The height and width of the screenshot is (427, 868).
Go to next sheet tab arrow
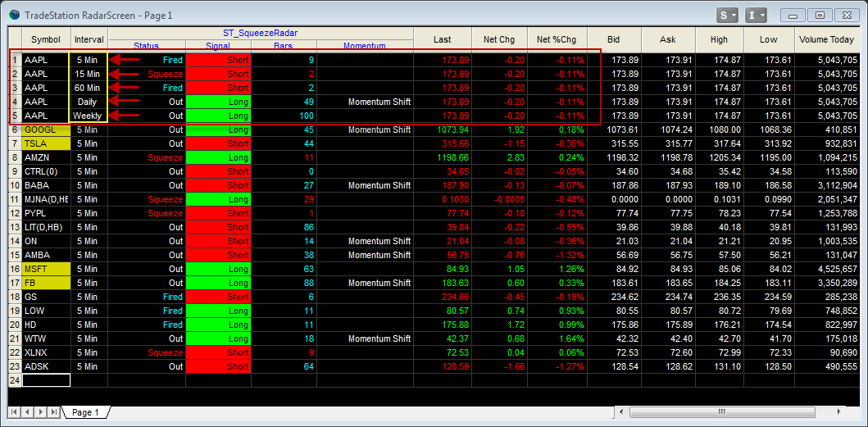click(41, 412)
